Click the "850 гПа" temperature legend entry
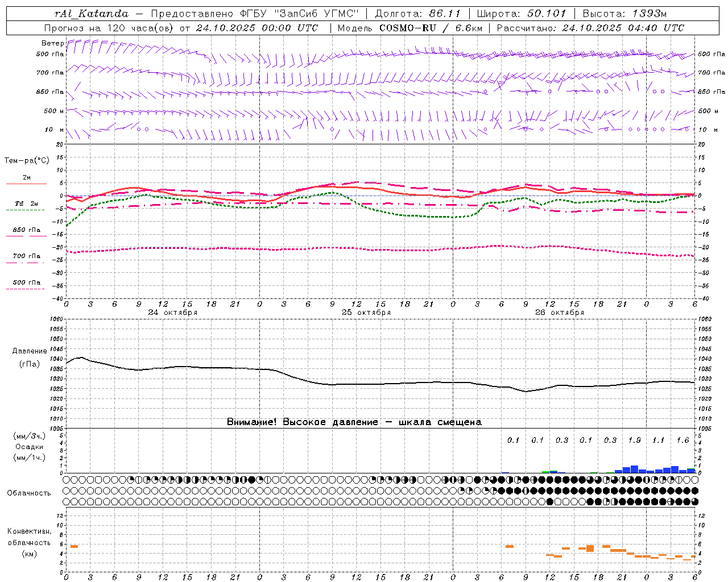Image resolution: width=728 pixels, height=582 pixels. tap(27, 230)
